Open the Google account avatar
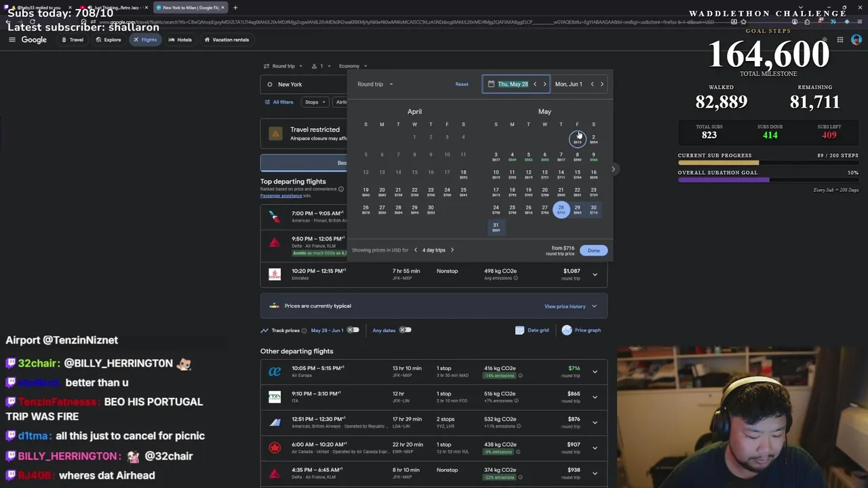 coord(856,39)
